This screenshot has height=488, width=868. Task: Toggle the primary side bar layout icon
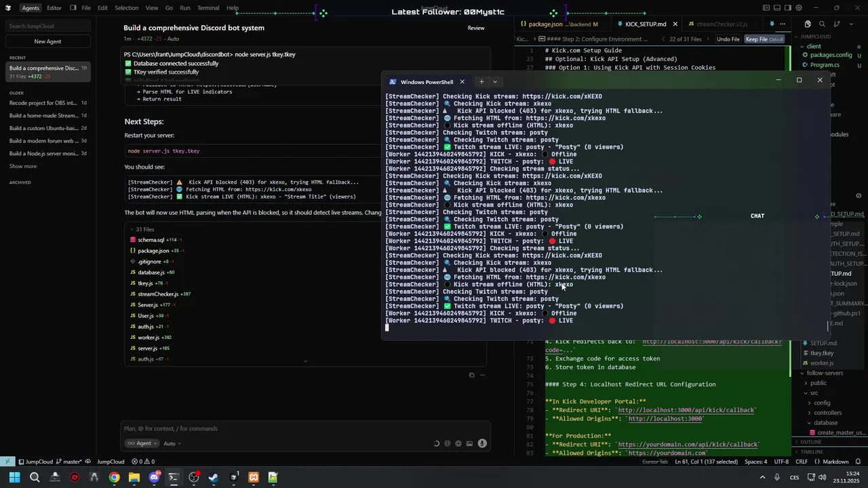pyautogui.click(x=766, y=8)
